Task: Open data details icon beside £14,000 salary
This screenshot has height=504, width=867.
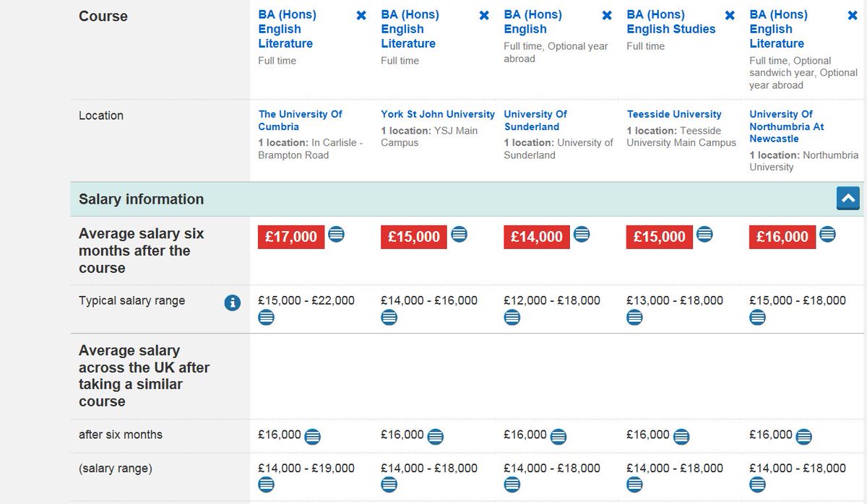Action: 582,235
